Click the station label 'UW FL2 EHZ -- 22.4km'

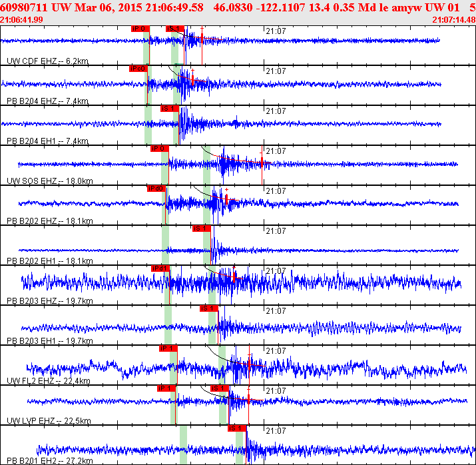pyautogui.click(x=49, y=381)
